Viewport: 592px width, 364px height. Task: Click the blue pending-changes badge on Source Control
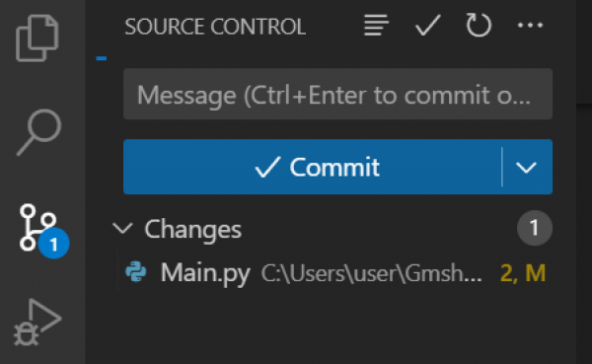(53, 244)
